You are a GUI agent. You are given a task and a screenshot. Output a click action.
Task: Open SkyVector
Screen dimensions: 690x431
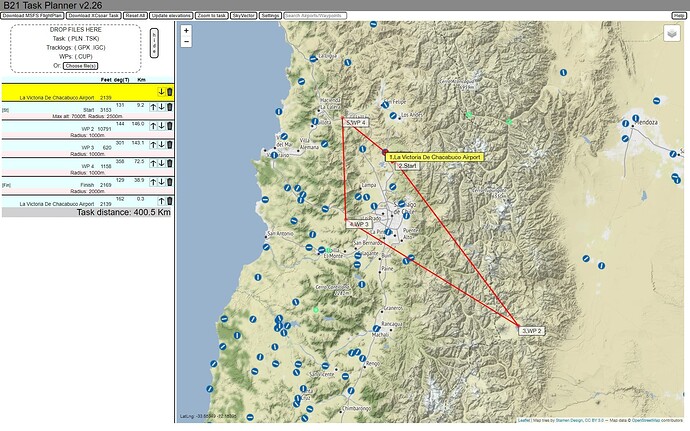coord(244,15)
